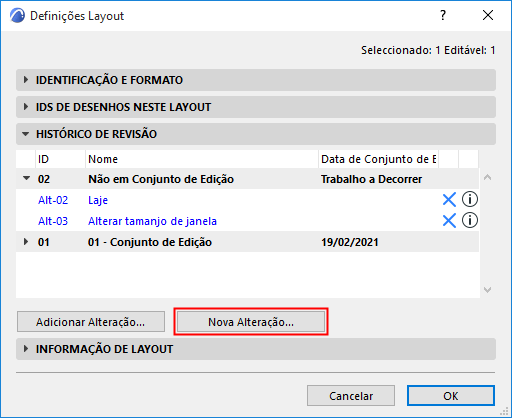Remove the Alt-02 Laje change with X icon
Screen dimensions: 512x418
point(449,200)
